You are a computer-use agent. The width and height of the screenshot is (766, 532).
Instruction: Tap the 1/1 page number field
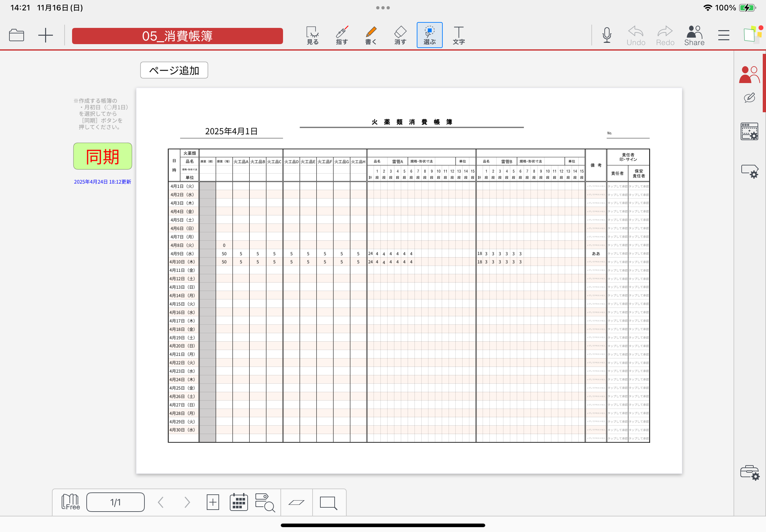(x=115, y=502)
